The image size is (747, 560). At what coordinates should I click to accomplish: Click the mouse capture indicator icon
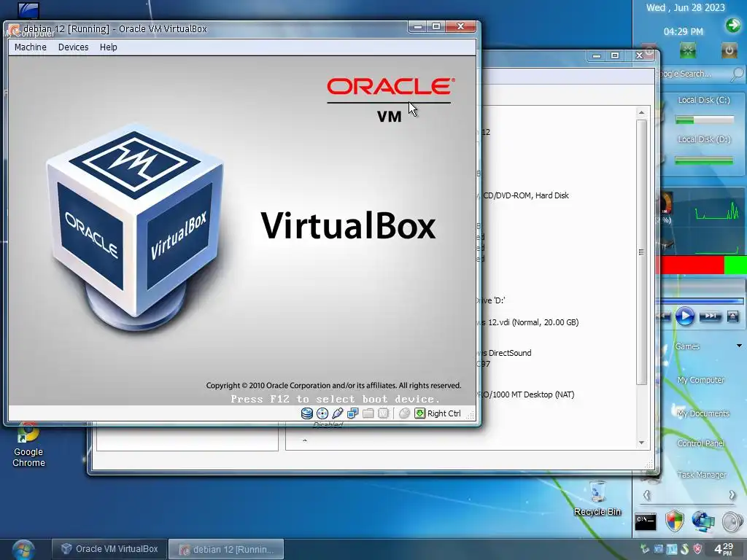click(x=404, y=413)
